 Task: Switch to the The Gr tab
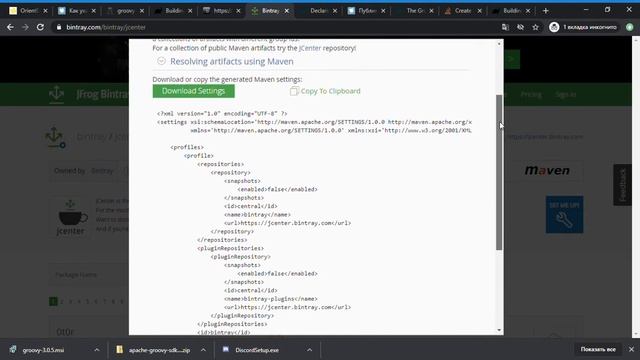(x=415, y=11)
